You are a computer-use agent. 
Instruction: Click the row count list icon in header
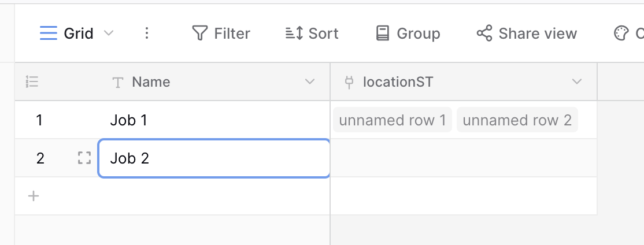pos(32,81)
